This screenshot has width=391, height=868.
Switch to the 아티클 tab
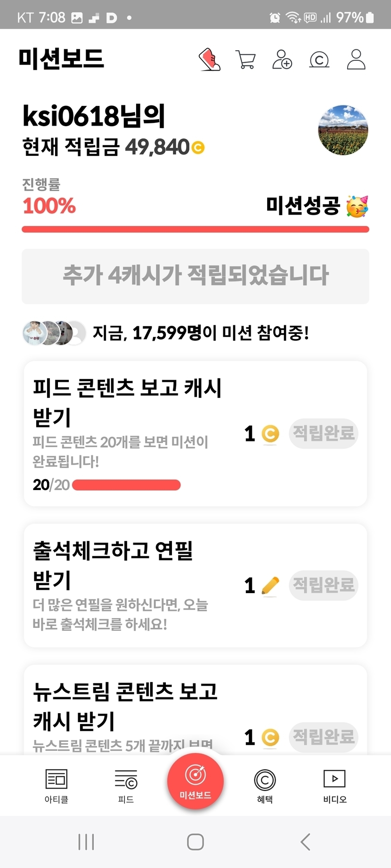(x=57, y=786)
